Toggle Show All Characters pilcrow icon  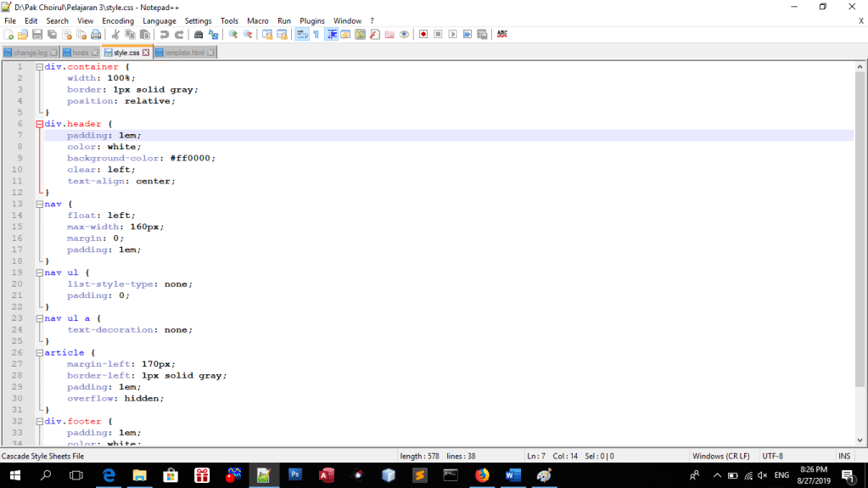tap(316, 35)
